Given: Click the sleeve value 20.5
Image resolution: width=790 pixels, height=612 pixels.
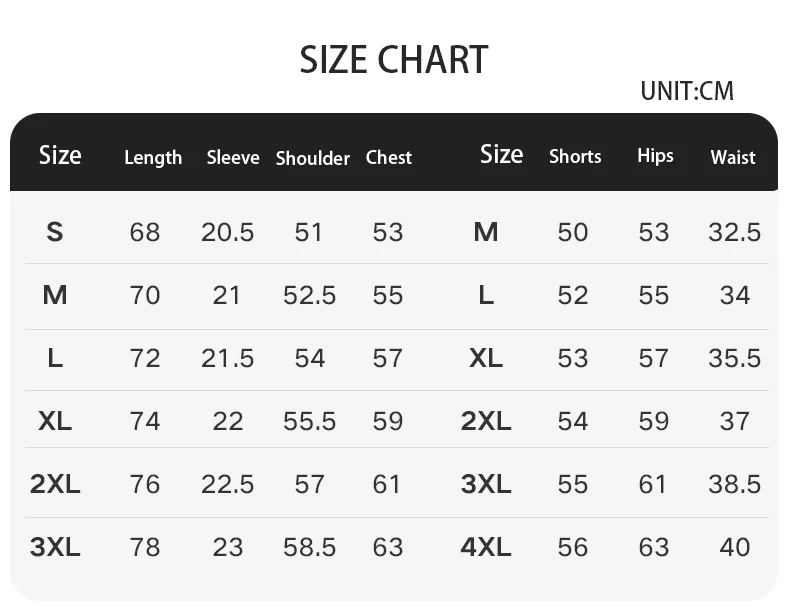Looking at the screenshot, I should click(228, 232).
